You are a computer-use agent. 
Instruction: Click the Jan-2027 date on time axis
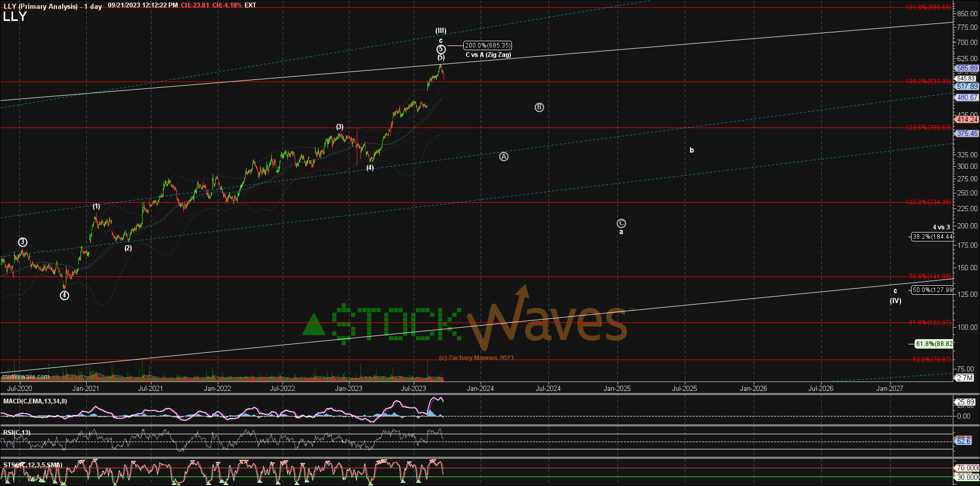click(x=890, y=388)
